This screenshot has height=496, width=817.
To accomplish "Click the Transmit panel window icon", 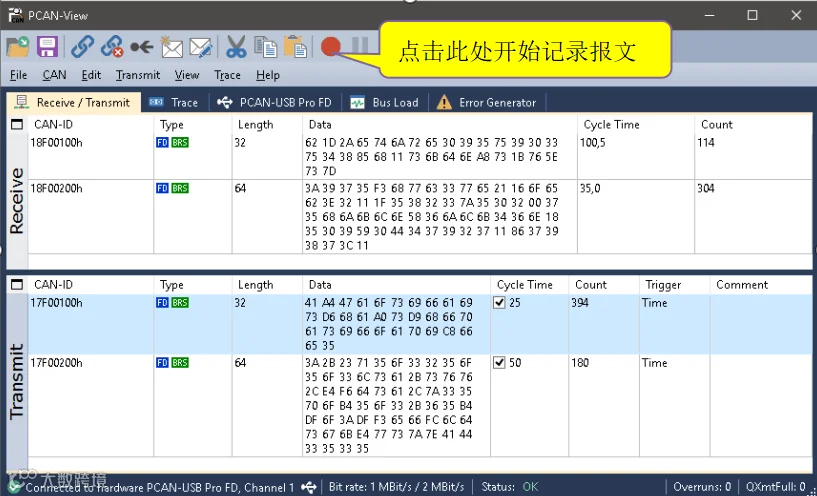I will [17, 284].
